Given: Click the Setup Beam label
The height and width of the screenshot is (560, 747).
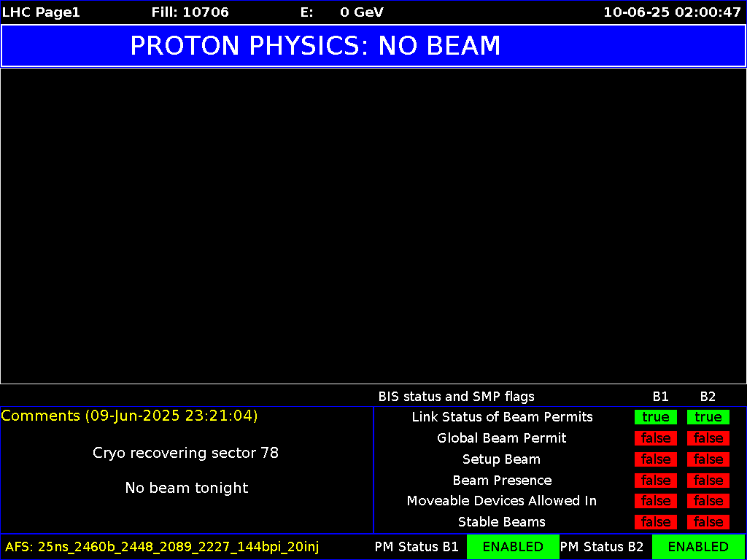Looking at the screenshot, I should click(x=501, y=459).
